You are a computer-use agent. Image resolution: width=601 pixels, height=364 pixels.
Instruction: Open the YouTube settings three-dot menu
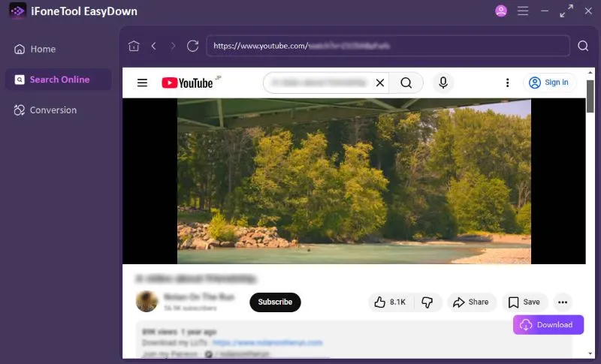tap(508, 83)
